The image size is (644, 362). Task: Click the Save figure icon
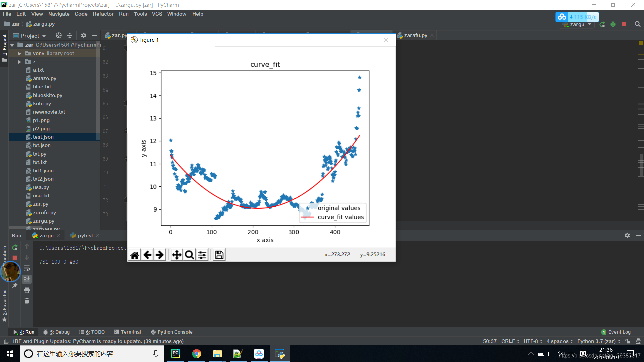(219, 255)
